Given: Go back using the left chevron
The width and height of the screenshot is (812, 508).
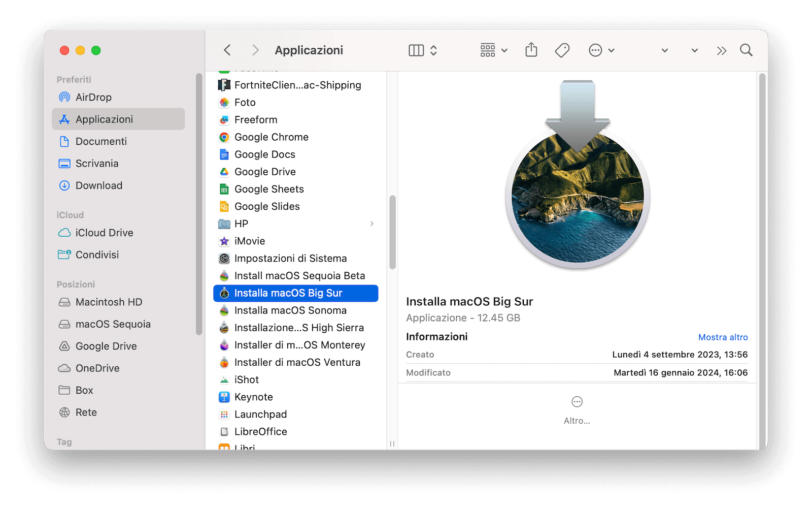Looking at the screenshot, I should (x=227, y=50).
